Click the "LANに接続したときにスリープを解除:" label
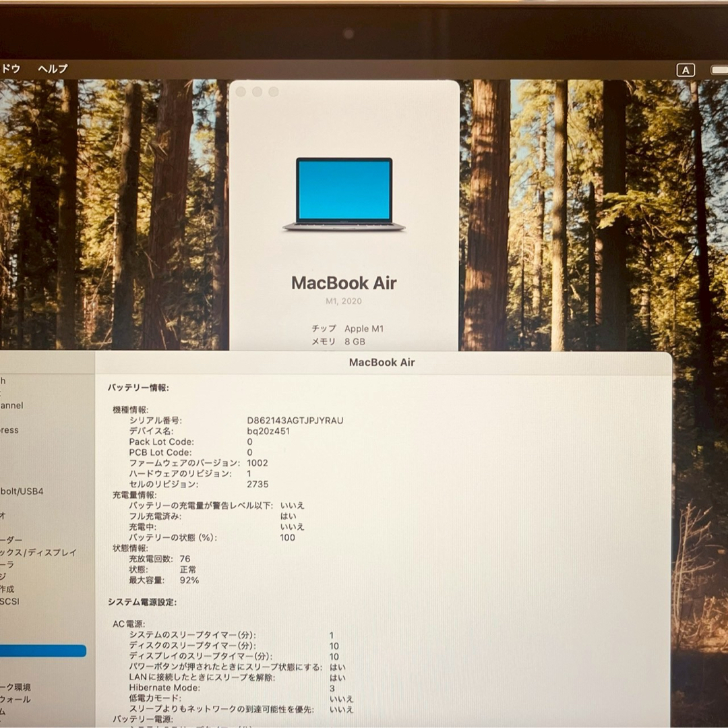 point(202,677)
